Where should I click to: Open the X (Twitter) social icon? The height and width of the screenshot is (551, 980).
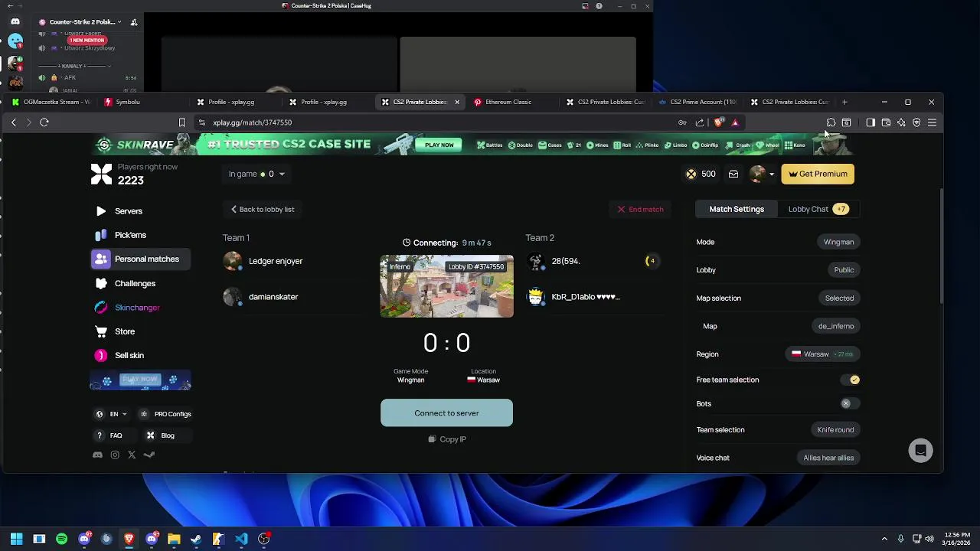(x=132, y=455)
